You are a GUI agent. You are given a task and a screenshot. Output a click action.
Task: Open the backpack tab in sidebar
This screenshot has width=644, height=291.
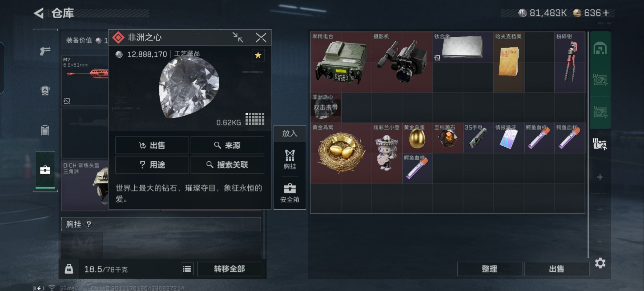pos(45,90)
